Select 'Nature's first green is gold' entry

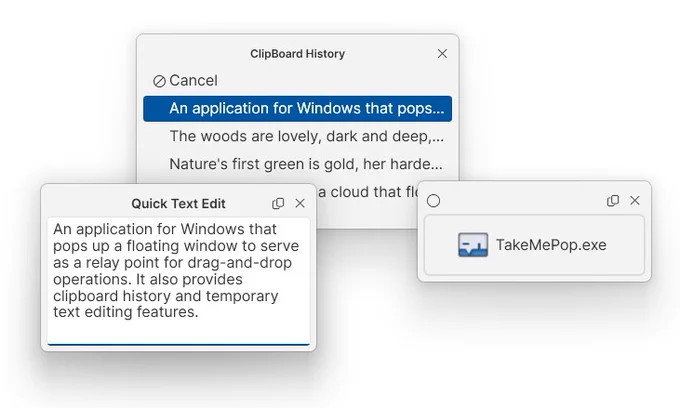[x=298, y=164]
